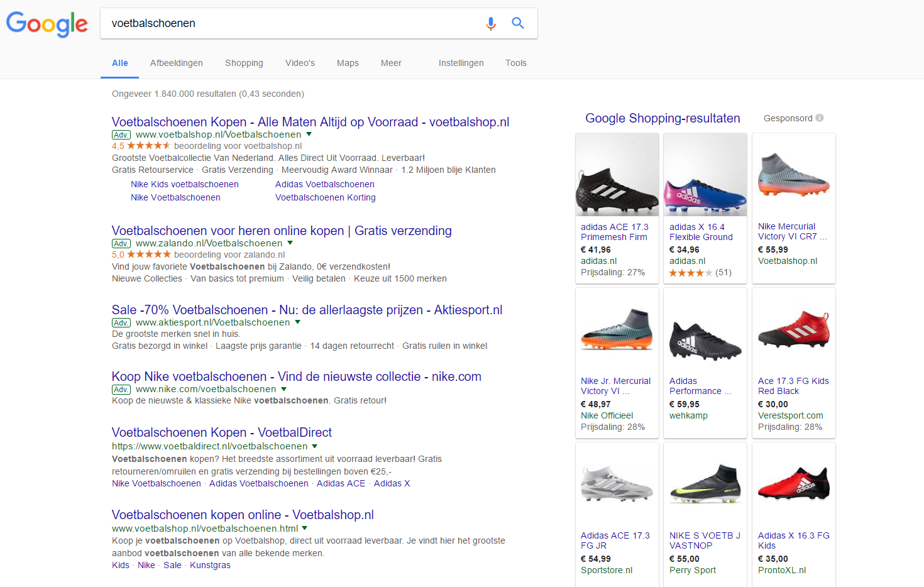Image resolution: width=924 pixels, height=587 pixels.
Task: Switch to the Afbeeldingen tab
Action: pyautogui.click(x=176, y=63)
